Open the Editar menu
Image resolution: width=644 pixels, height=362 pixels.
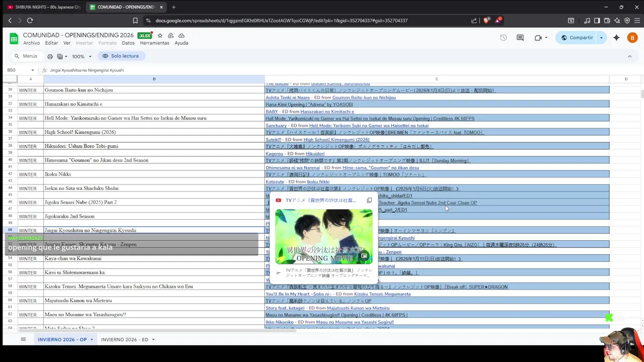[x=51, y=43]
